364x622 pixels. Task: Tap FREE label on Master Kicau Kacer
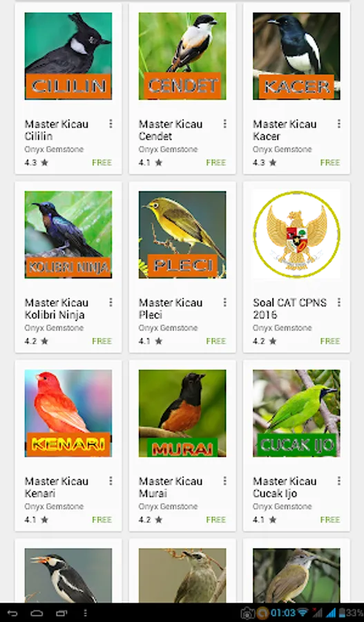coord(330,162)
